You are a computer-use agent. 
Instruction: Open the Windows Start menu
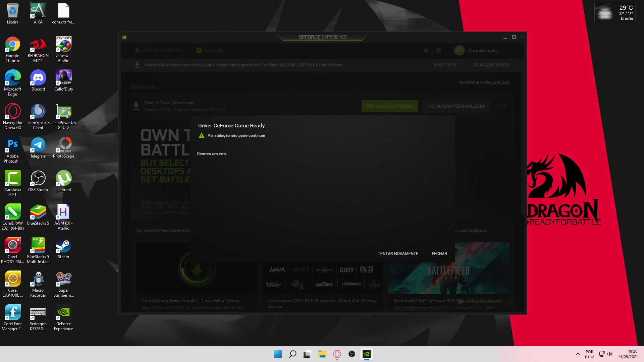coord(278,354)
